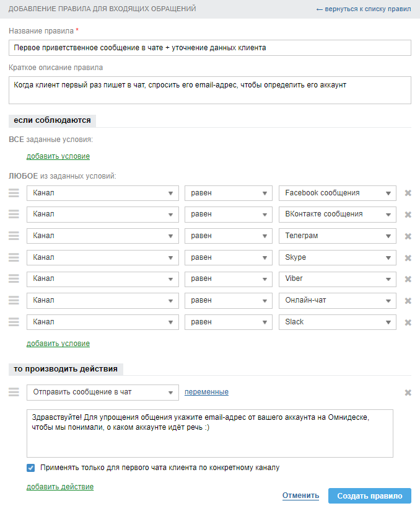
Task: Click the Отменить link
Action: (x=300, y=495)
